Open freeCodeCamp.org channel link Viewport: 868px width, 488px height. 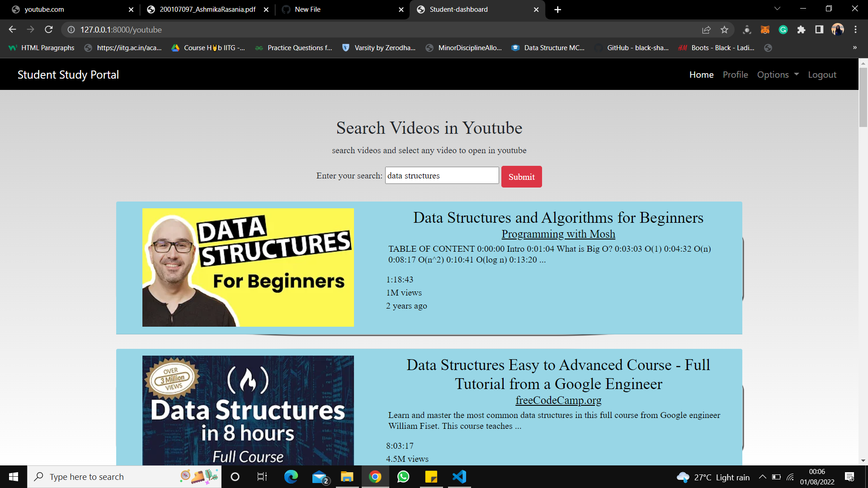coord(558,400)
